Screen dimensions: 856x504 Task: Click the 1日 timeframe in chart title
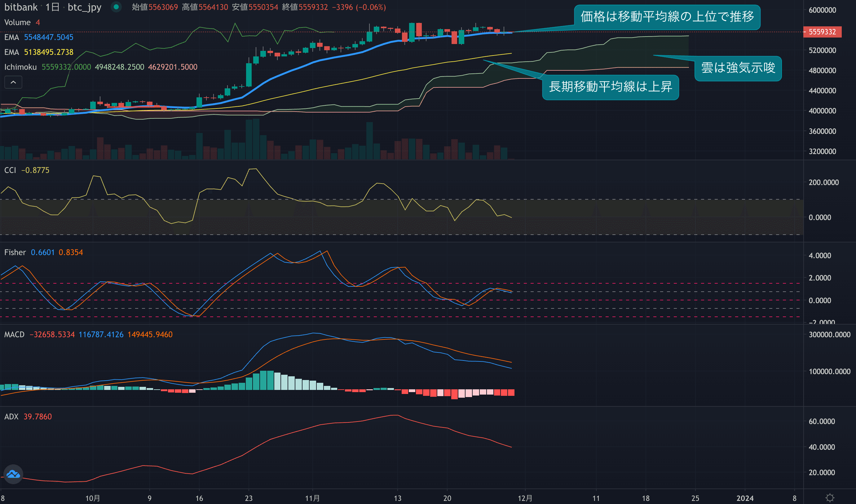point(52,7)
